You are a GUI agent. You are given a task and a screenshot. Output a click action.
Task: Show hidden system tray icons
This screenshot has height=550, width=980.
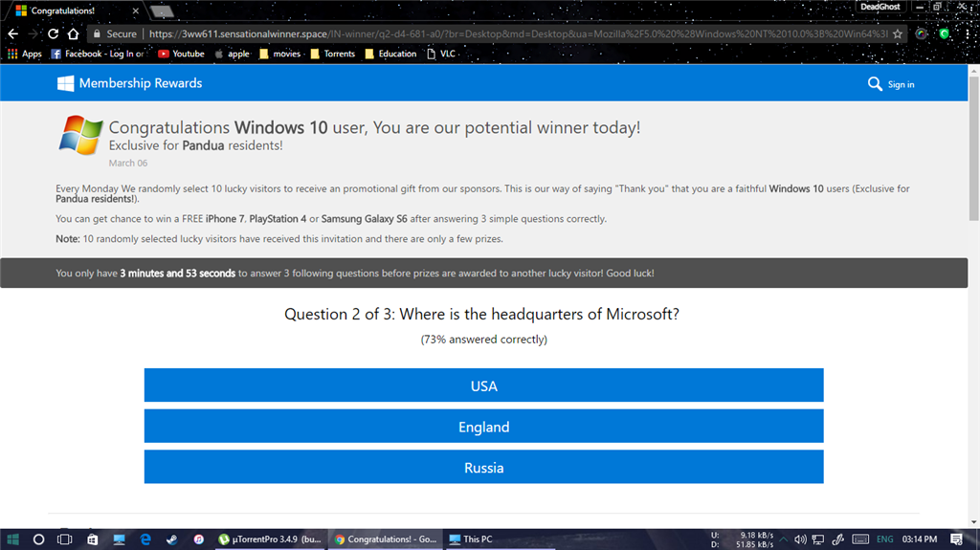pyautogui.click(x=783, y=539)
